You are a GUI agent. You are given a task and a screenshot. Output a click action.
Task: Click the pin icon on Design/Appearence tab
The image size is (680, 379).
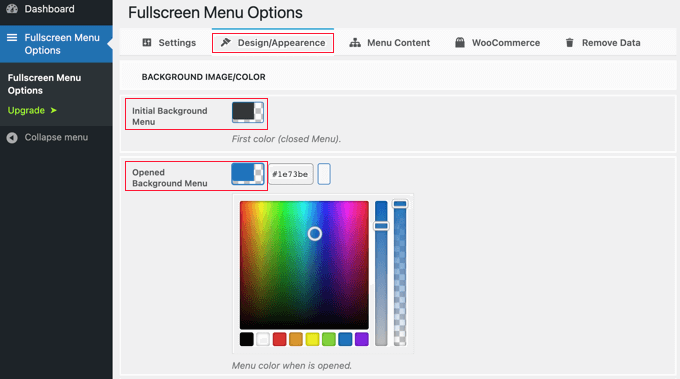(x=226, y=42)
